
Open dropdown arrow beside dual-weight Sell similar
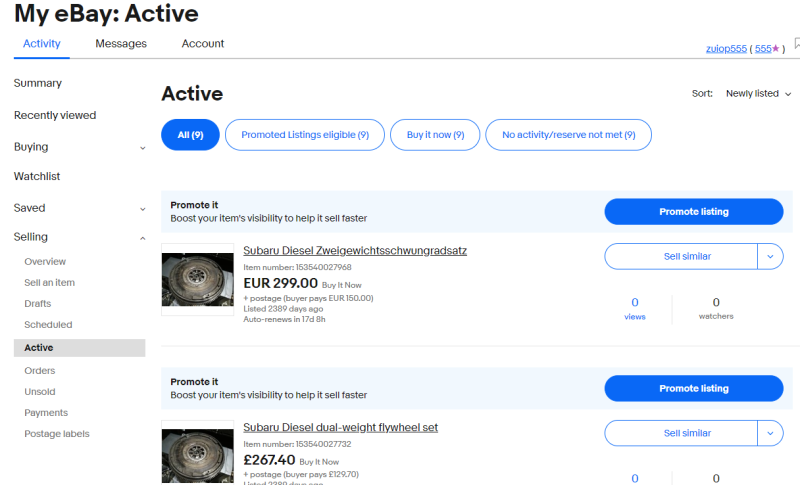tap(770, 433)
